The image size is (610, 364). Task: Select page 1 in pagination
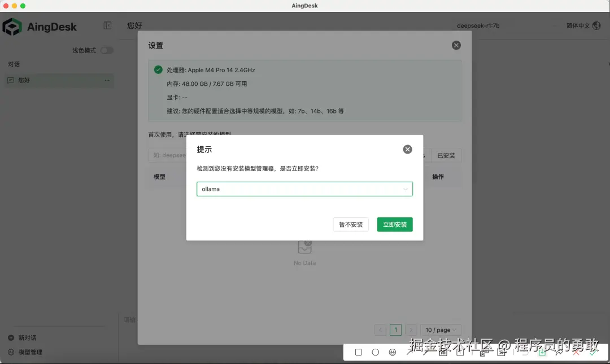pyautogui.click(x=395, y=330)
